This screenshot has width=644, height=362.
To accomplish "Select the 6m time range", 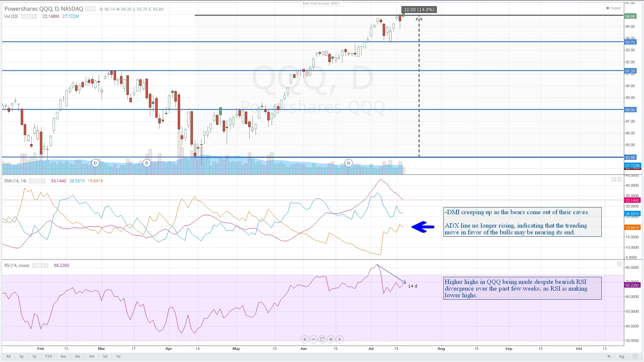I will [x=63, y=357].
